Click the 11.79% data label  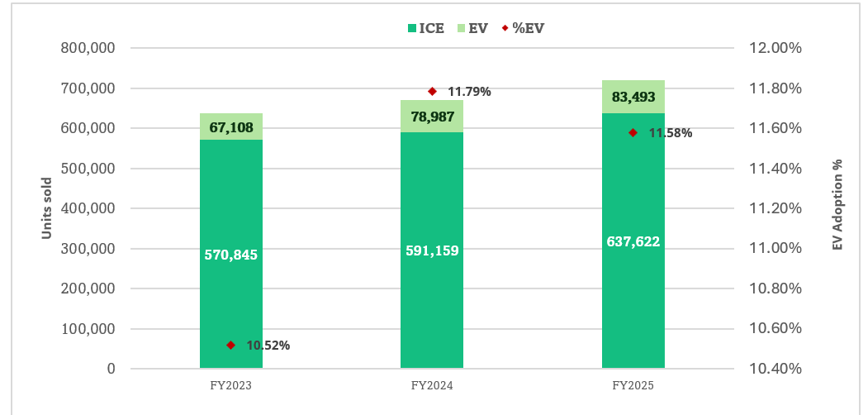click(x=469, y=92)
